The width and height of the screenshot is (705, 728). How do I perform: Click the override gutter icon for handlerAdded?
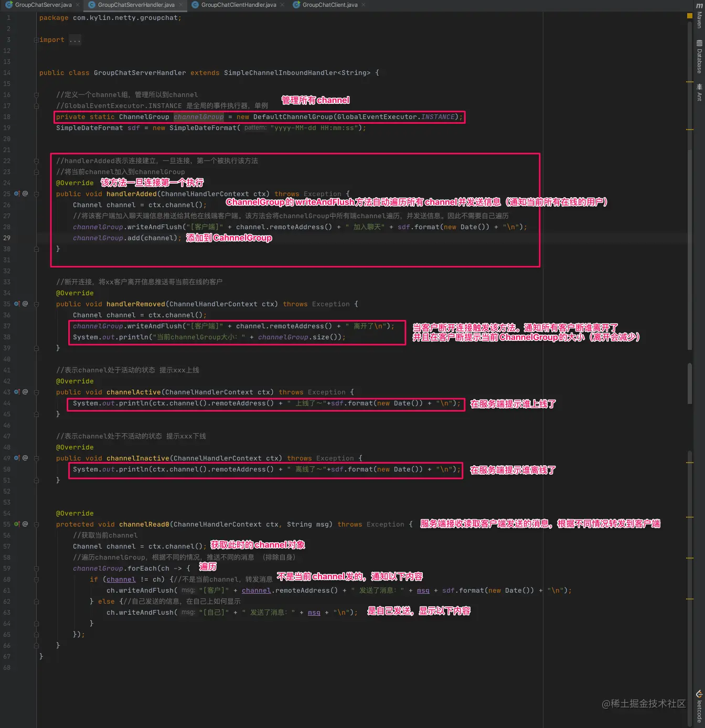pos(17,194)
